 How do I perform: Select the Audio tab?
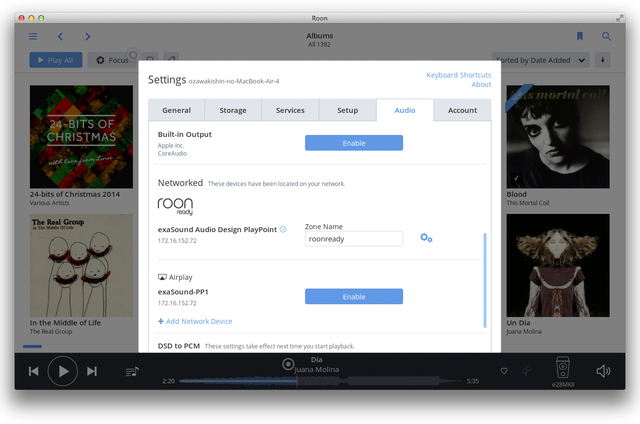[405, 110]
